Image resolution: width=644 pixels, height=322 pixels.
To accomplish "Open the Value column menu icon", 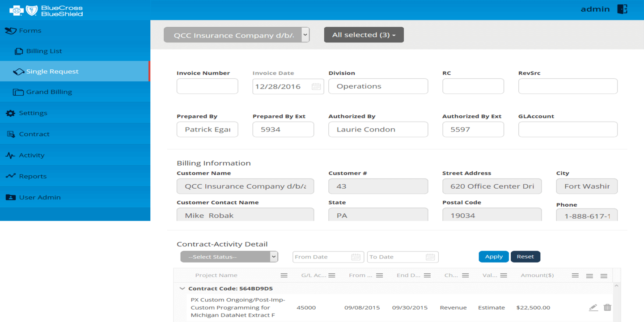I will (x=504, y=275).
